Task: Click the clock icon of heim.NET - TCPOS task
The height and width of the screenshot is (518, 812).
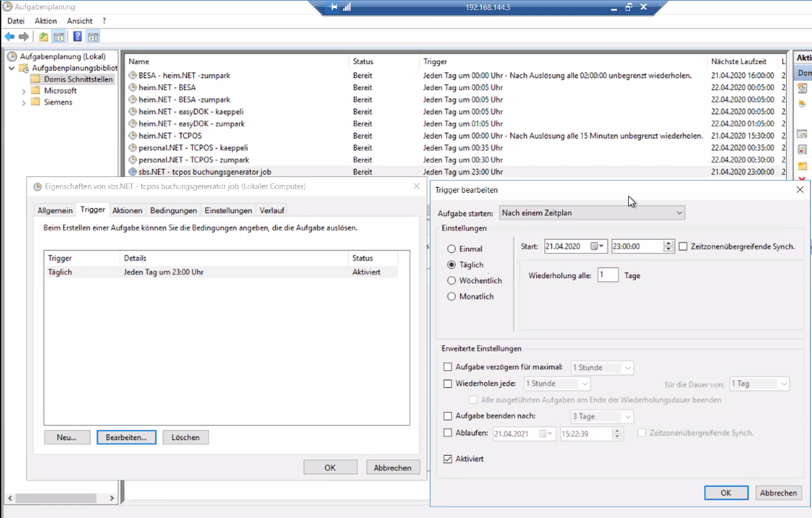Action: [x=132, y=135]
